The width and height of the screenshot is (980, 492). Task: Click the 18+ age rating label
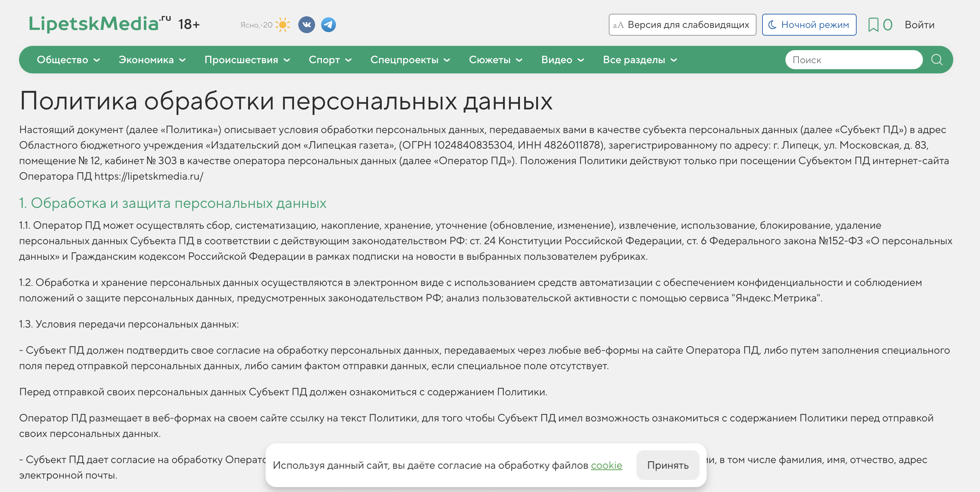[x=189, y=25]
